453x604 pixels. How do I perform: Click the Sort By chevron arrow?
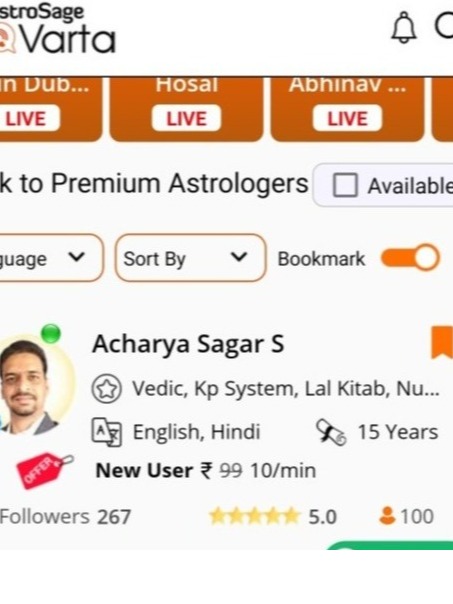pyautogui.click(x=239, y=257)
